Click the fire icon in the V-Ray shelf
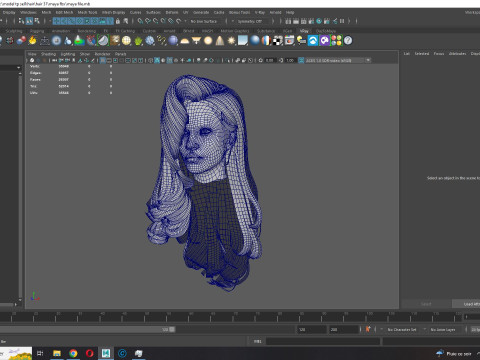Screen dimensions: 480x360 coord(32,41)
